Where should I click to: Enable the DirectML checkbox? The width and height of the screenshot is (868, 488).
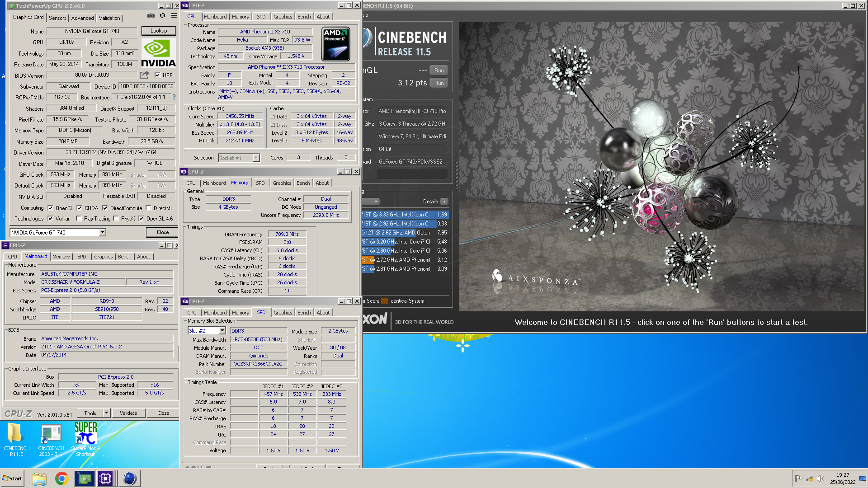click(x=148, y=208)
